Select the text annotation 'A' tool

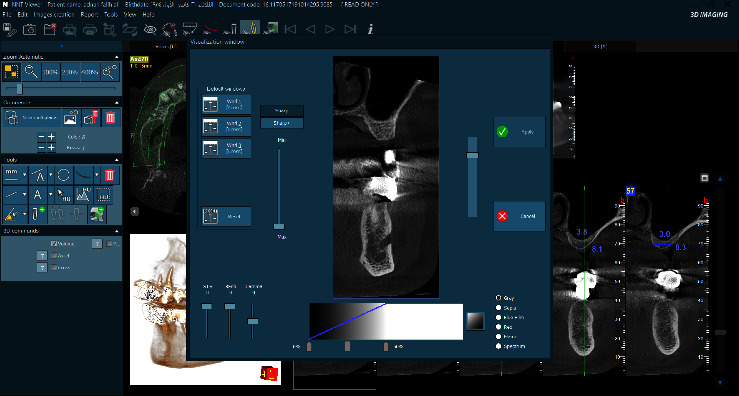(37, 195)
